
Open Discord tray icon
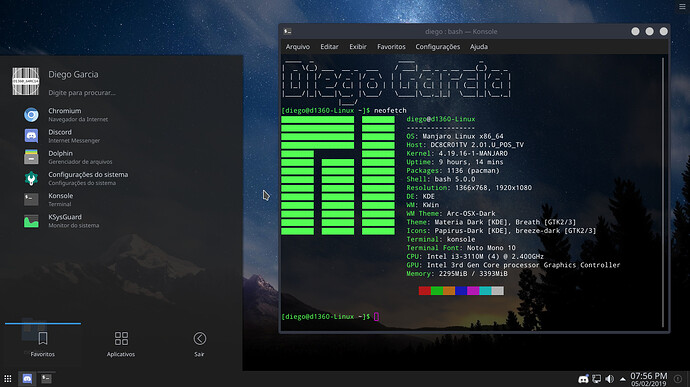point(583,379)
